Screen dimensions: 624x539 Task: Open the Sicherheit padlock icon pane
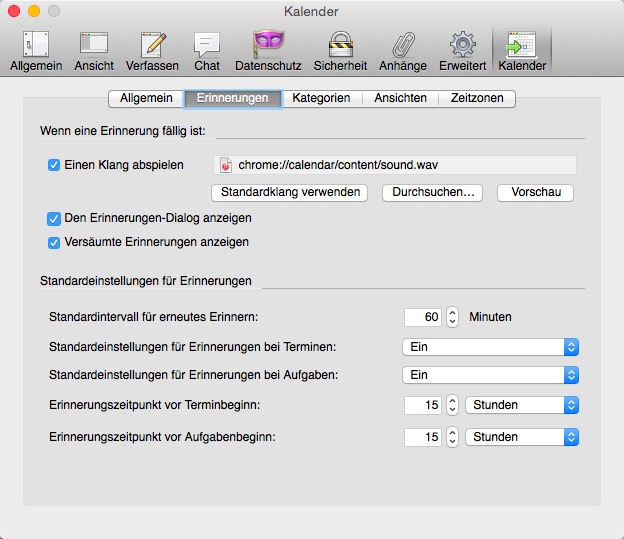[x=340, y=50]
